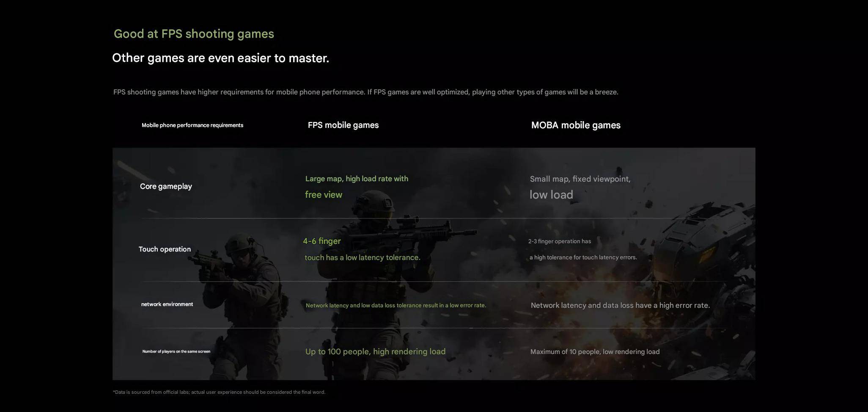Select the "MOBA mobile games" column header
The image size is (868, 412).
coord(575,125)
